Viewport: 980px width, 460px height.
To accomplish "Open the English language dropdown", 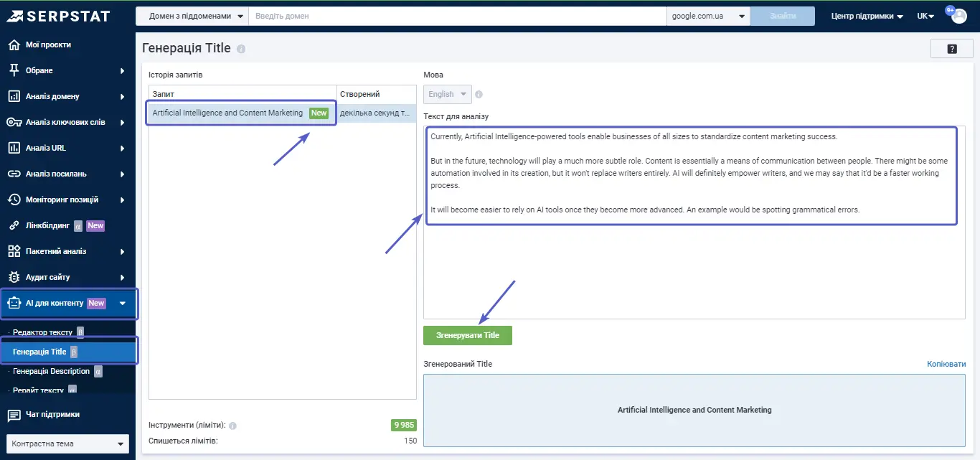I will (448, 94).
